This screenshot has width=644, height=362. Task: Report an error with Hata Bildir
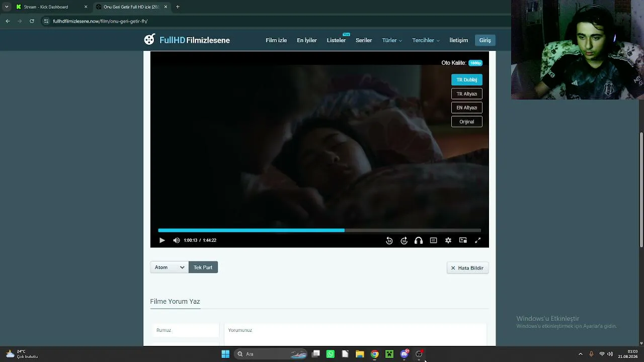pyautogui.click(x=467, y=268)
